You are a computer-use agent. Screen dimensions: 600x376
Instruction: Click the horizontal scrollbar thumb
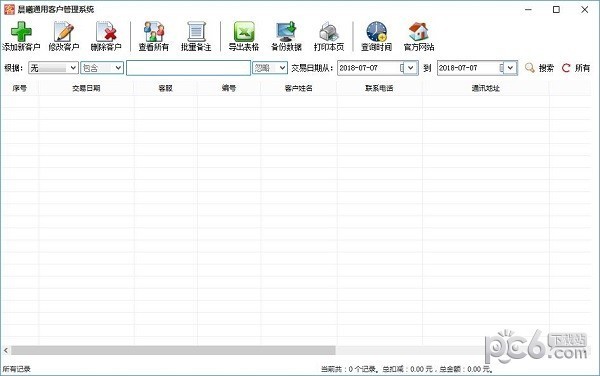(x=173, y=350)
